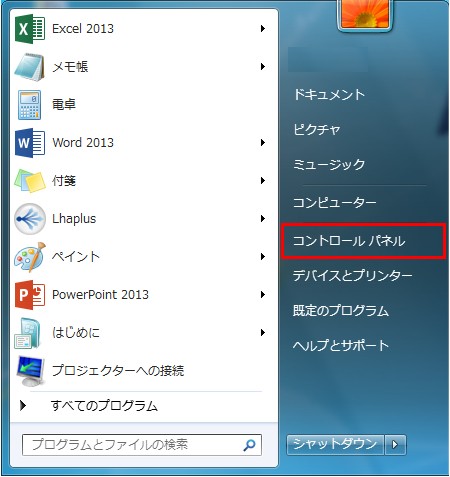Open the 電卓 calculator icon
The image size is (450, 477).
[30, 105]
